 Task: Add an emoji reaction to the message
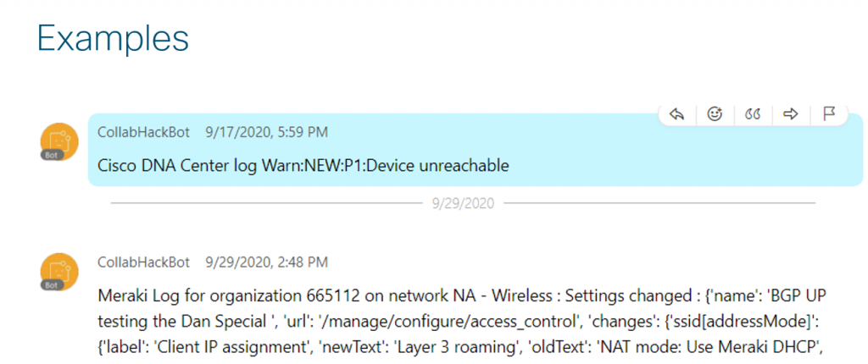pos(715,114)
